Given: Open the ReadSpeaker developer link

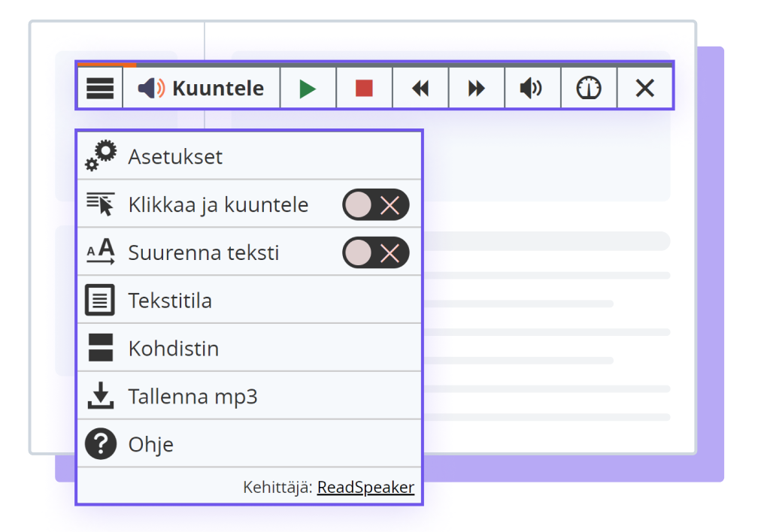Looking at the screenshot, I should (365, 487).
